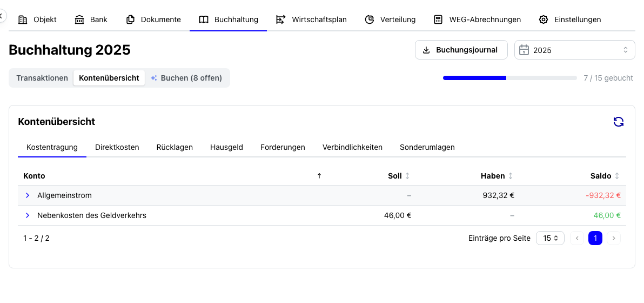Click the 932,32 € Haben value
This screenshot has height=303, width=644.
click(x=498, y=195)
